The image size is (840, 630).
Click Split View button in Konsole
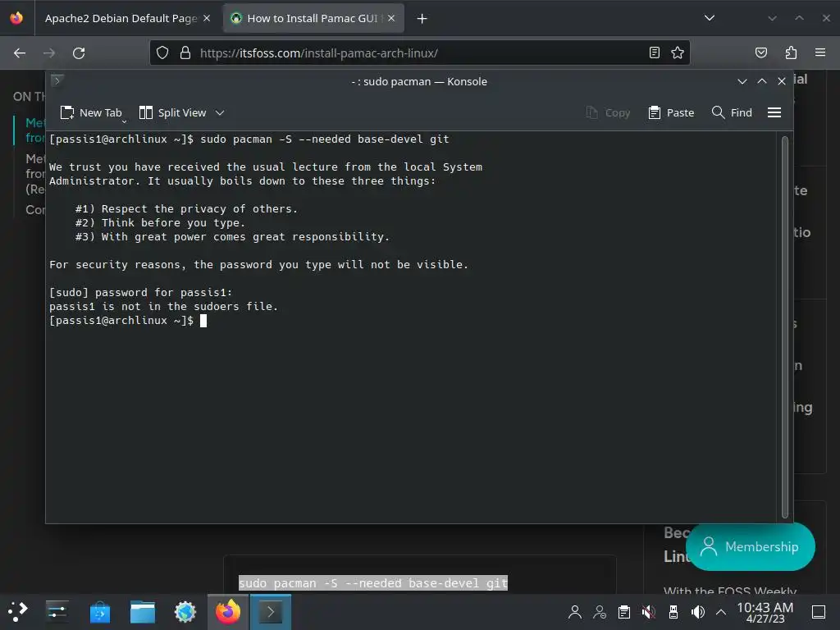click(172, 112)
